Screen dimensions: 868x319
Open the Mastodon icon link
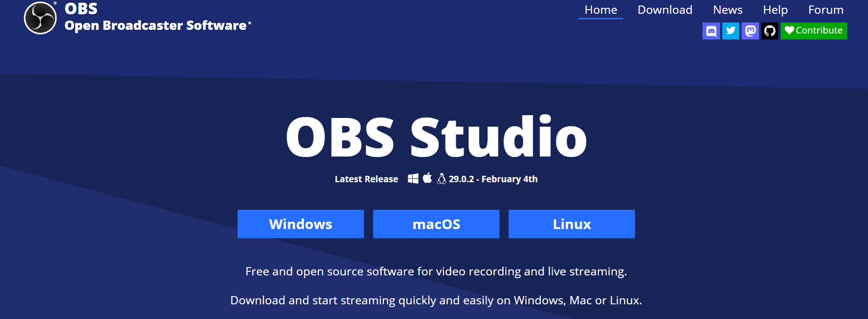coord(750,31)
